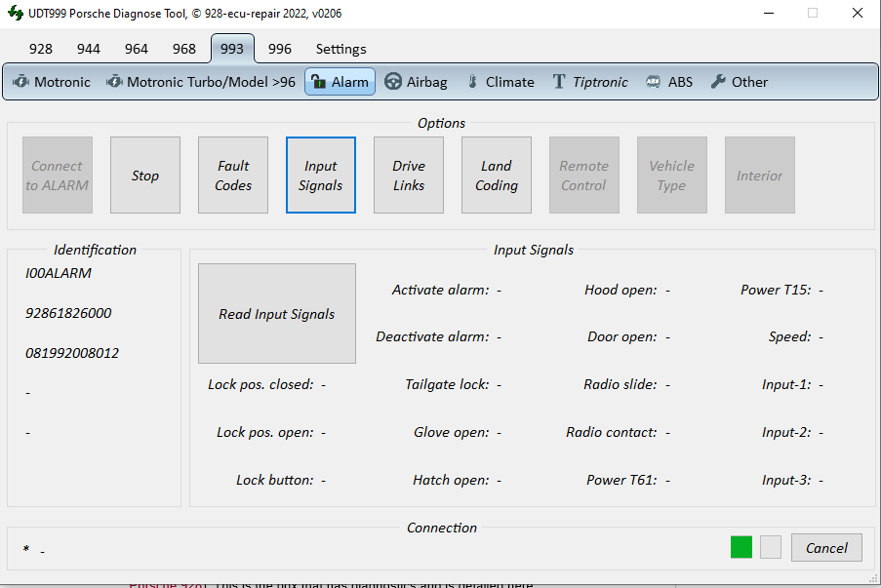Select the 996 model tab
The height and width of the screenshot is (588, 881).
[x=280, y=49]
